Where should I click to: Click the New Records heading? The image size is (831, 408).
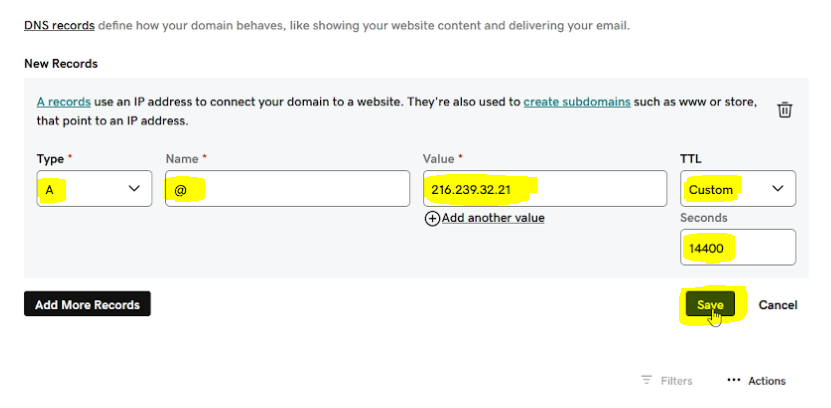[61, 64]
